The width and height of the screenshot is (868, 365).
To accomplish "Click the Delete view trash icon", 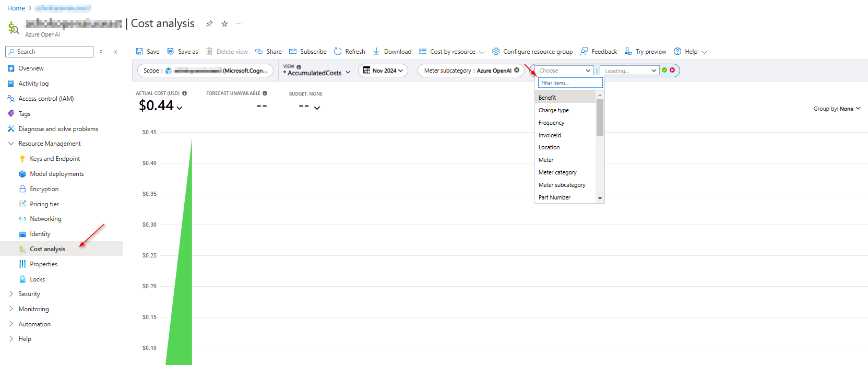I will pyautogui.click(x=209, y=51).
